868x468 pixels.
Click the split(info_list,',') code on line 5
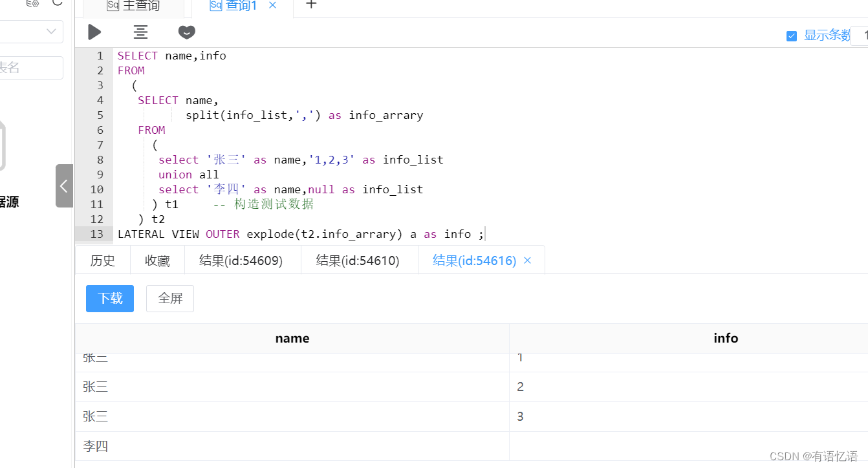pyautogui.click(x=254, y=115)
